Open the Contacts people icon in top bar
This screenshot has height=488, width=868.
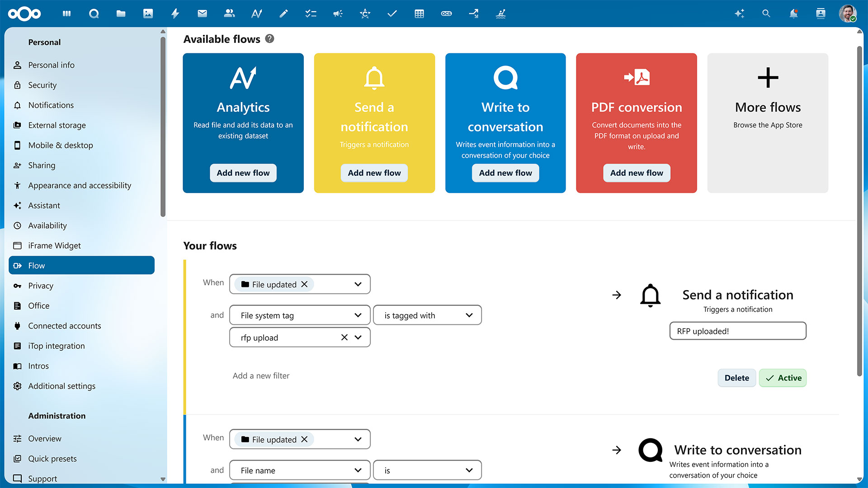(x=229, y=14)
